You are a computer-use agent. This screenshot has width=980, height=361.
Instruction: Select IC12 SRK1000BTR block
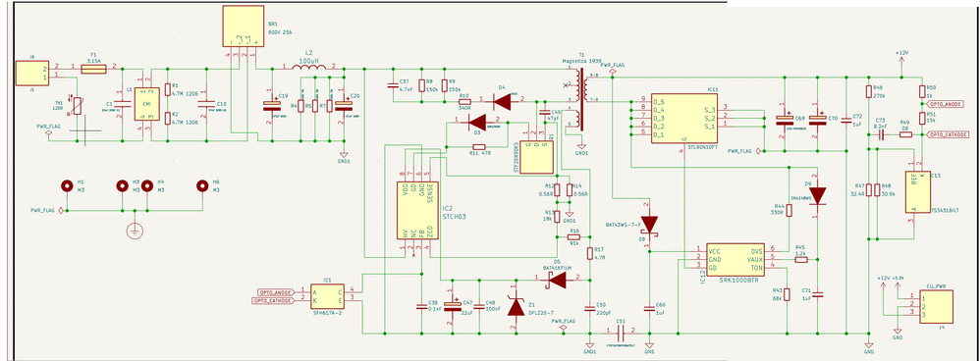pos(735,259)
